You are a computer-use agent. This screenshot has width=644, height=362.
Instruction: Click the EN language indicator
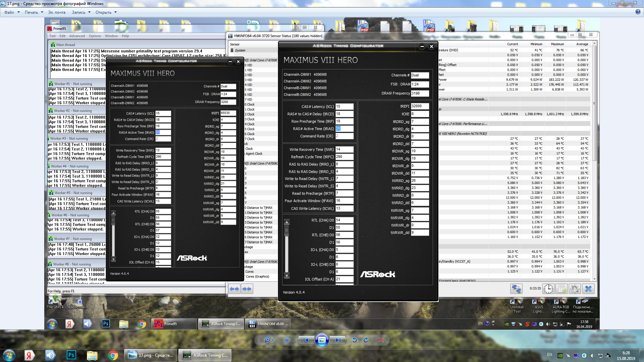[549, 355]
